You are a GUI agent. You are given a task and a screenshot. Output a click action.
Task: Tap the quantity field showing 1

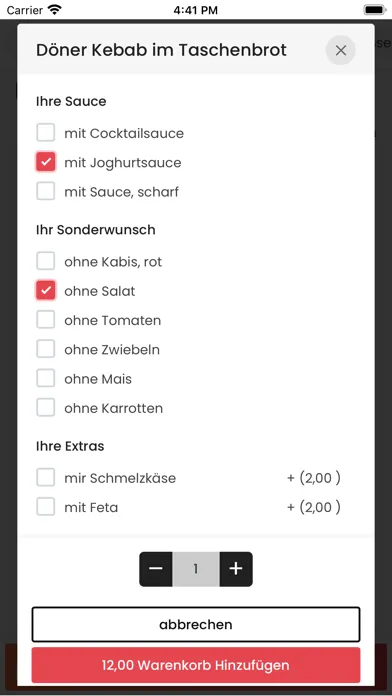tap(196, 569)
